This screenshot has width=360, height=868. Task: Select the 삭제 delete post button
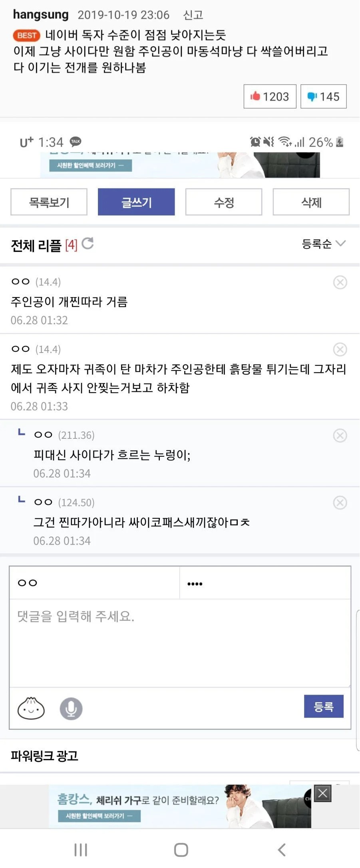coord(311,202)
